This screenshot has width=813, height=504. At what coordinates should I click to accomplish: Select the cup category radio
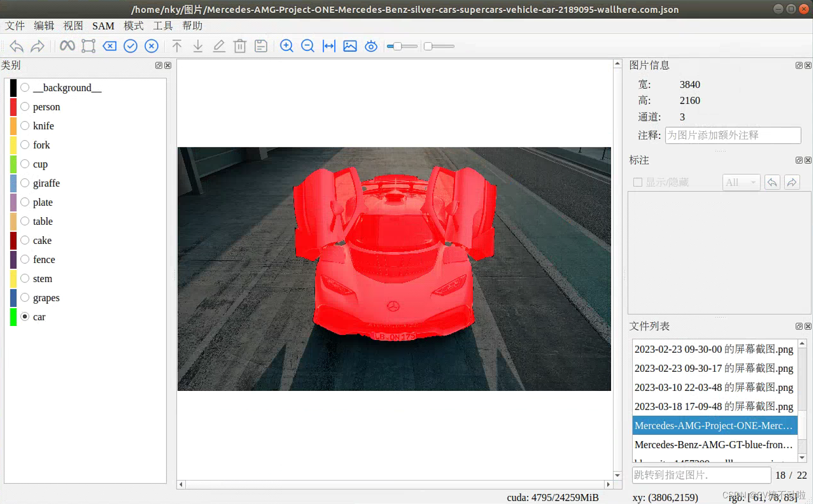coord(25,164)
